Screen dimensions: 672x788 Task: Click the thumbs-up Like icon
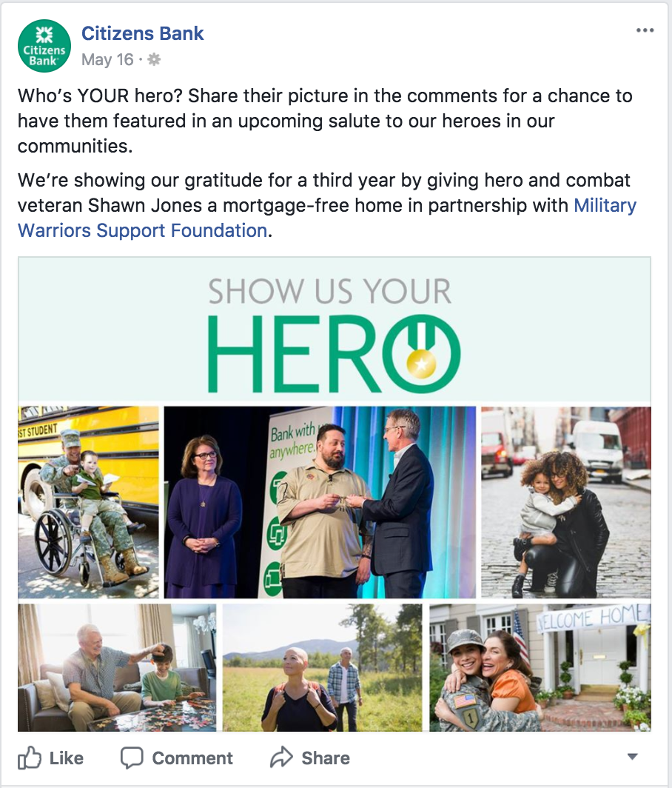click(30, 758)
